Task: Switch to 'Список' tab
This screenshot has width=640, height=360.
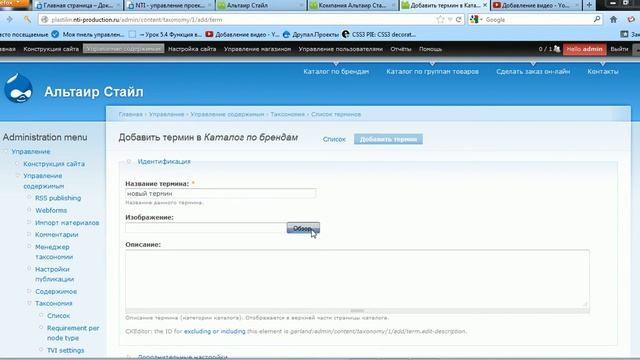Action: [x=334, y=139]
